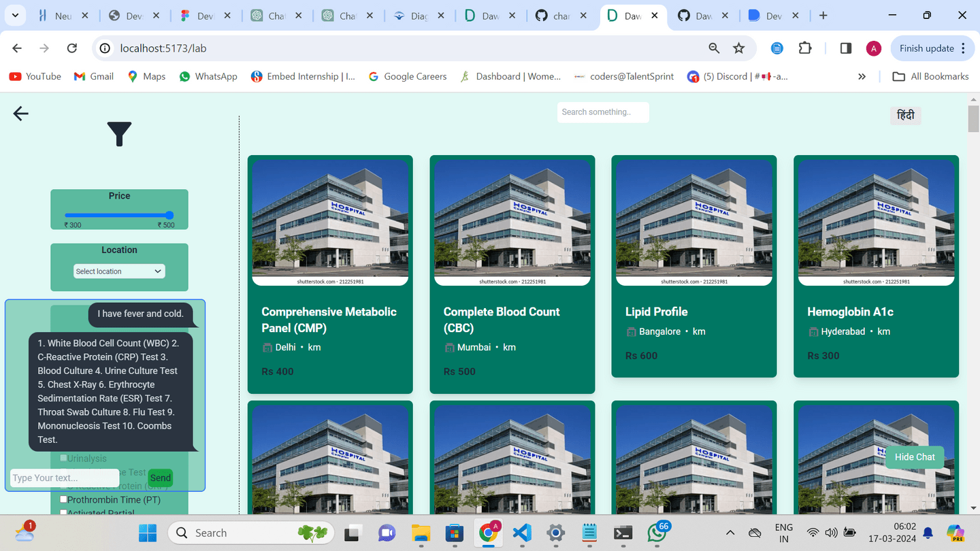Screen dimensions: 980x551
Task: Click the page vertical scrollbar thumb
Action: pos(973,119)
